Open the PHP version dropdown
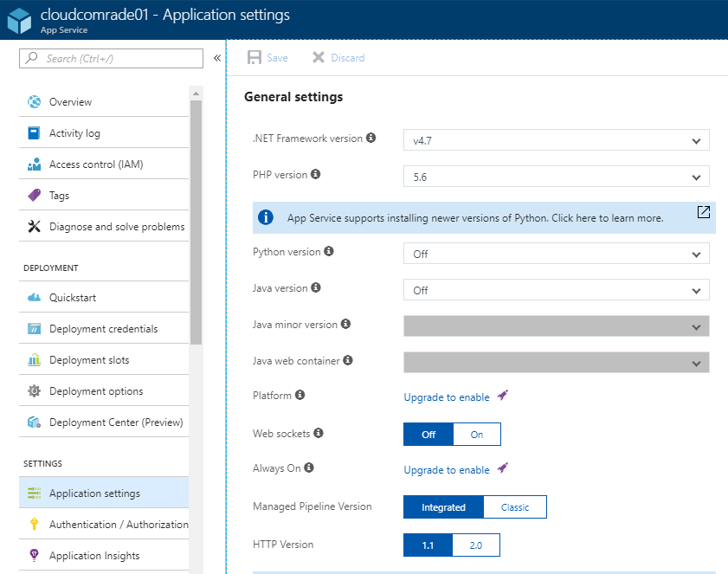The image size is (728, 574). (x=557, y=177)
